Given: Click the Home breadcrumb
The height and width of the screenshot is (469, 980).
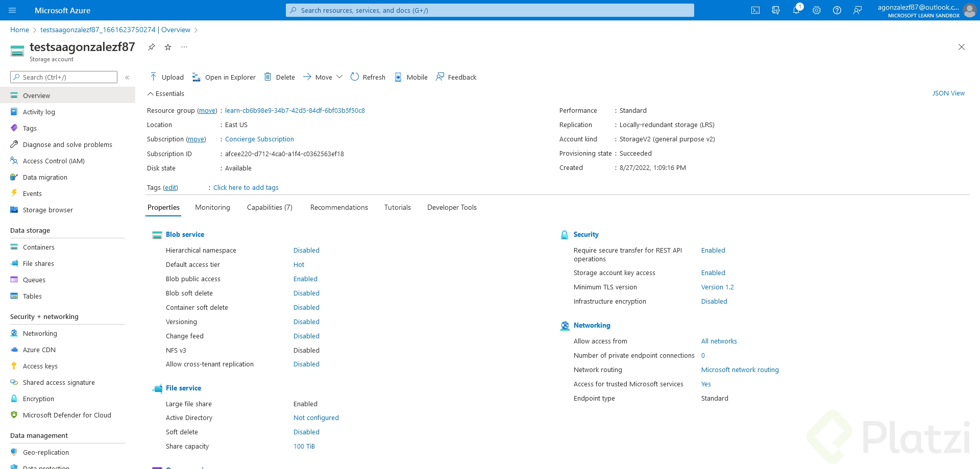Looking at the screenshot, I should point(19,30).
